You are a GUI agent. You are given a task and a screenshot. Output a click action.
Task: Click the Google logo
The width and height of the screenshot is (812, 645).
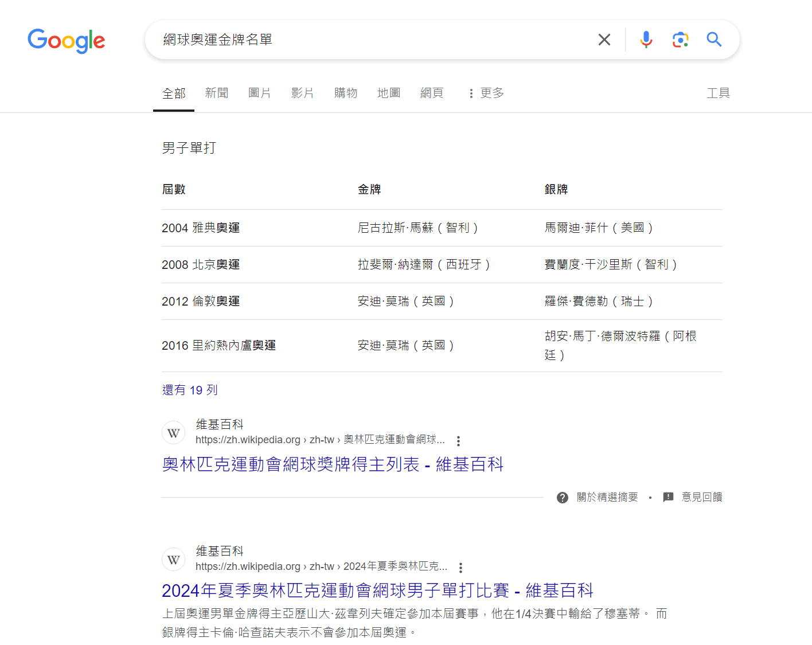pos(67,40)
